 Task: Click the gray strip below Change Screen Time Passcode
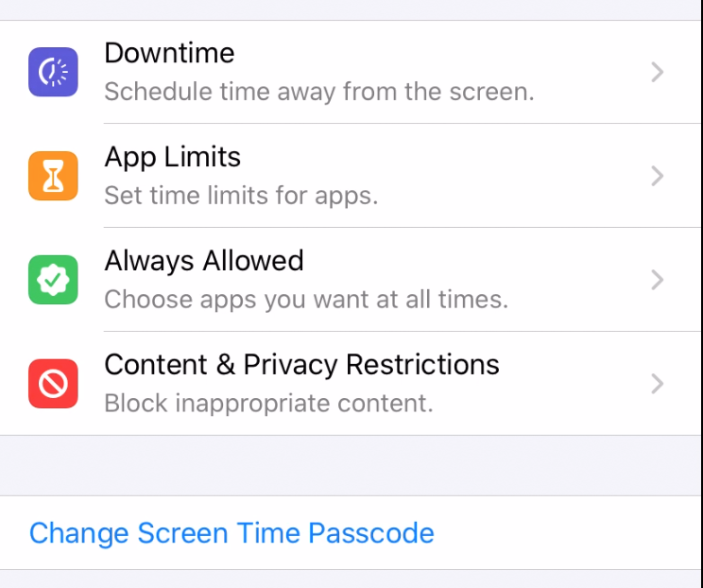pos(351,579)
